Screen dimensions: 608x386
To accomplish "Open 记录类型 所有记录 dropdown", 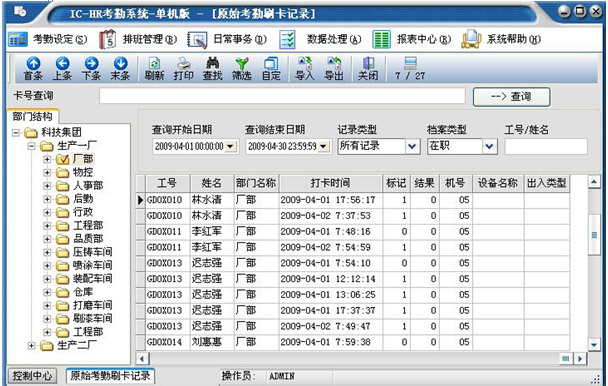I will coord(412,146).
